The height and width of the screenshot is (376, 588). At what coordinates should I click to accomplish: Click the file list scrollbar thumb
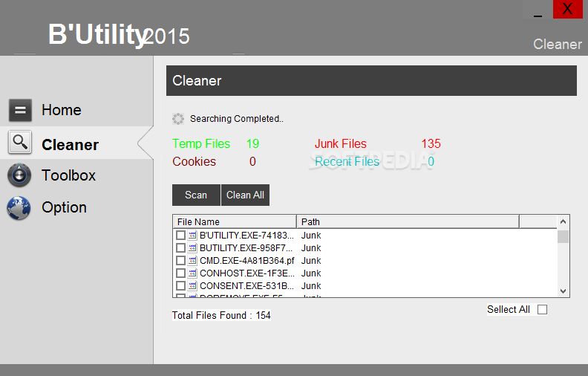point(563,237)
